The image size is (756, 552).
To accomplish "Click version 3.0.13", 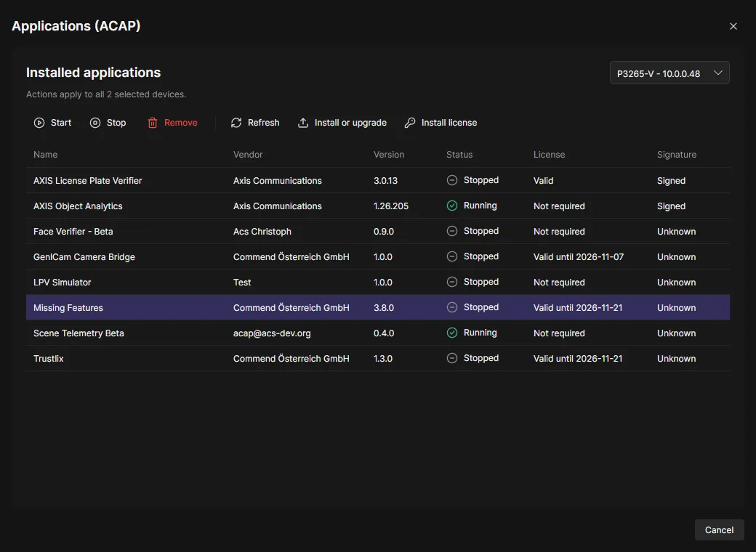I will click(x=386, y=181).
